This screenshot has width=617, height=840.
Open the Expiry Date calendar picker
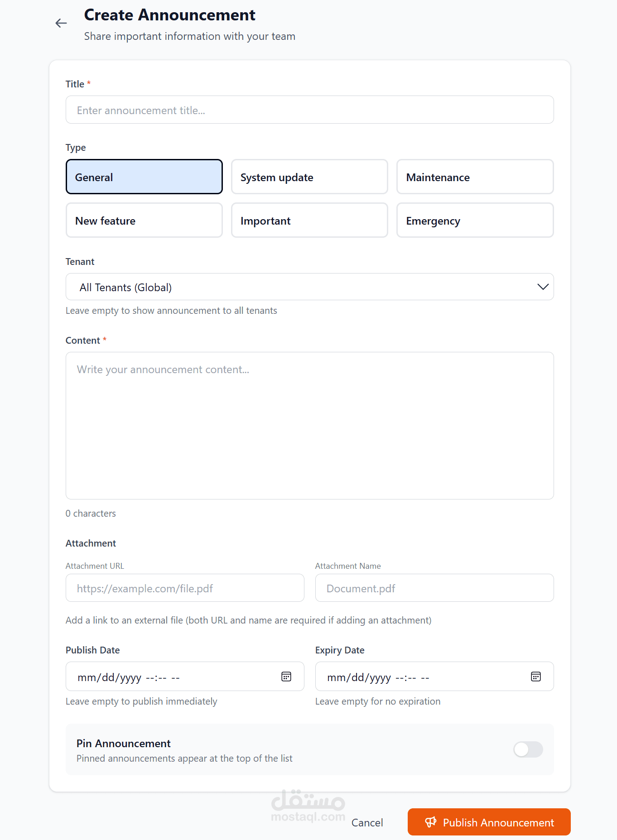coord(535,677)
